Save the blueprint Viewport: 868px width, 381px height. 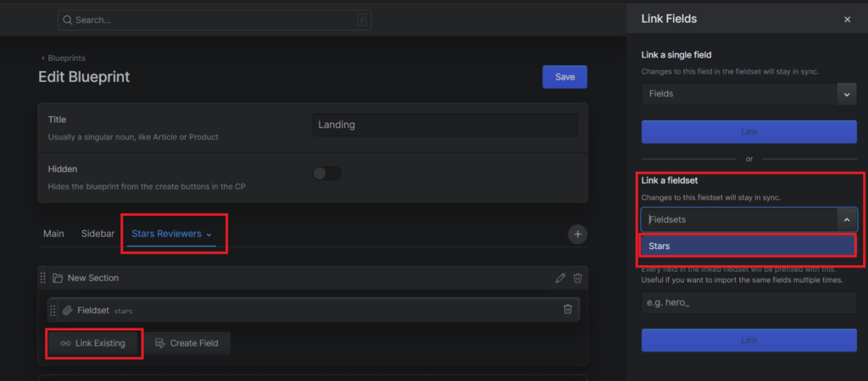pos(565,77)
